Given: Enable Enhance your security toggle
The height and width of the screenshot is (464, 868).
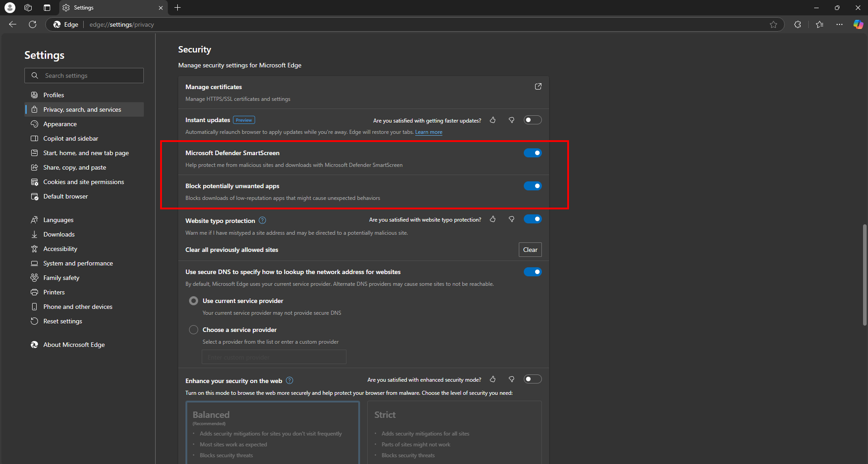Looking at the screenshot, I should tap(532, 379).
